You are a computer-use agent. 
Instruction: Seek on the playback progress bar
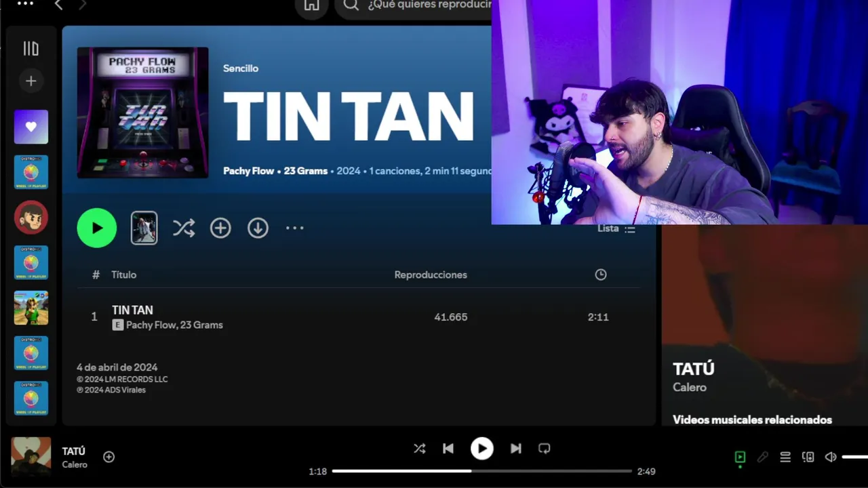[482, 471]
